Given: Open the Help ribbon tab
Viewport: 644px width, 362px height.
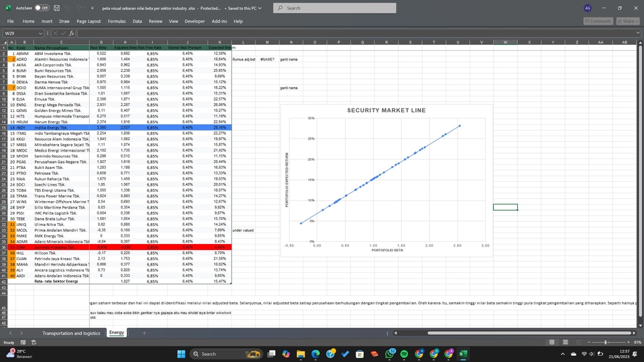Looking at the screenshot, I should (x=238, y=21).
